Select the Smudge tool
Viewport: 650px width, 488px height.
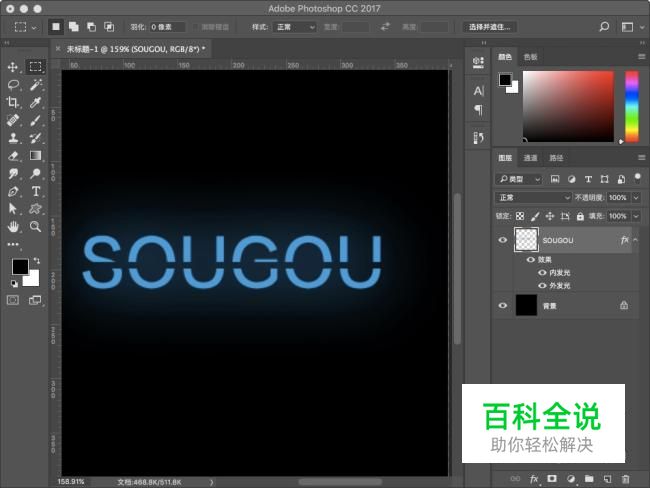click(x=13, y=173)
